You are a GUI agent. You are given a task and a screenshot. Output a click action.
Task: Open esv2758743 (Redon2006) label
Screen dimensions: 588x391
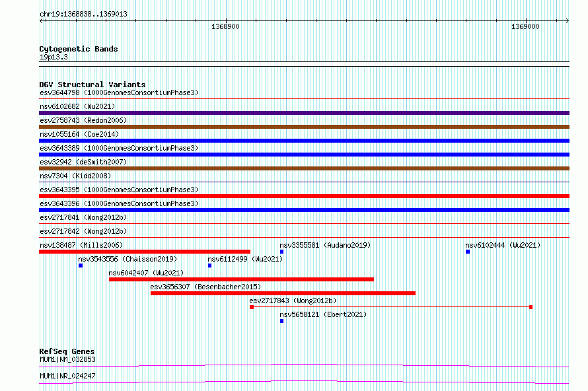click(83, 120)
